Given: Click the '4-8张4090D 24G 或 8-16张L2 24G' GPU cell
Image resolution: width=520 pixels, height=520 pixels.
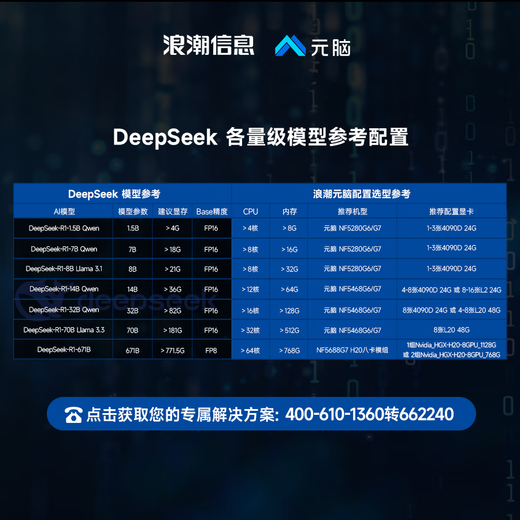Looking at the screenshot, I should (x=451, y=290).
